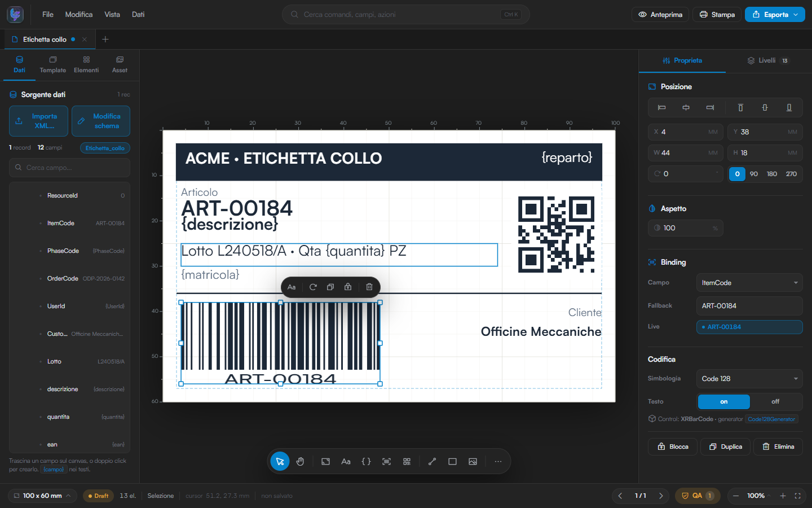Open the File menu
This screenshot has width=812, height=508.
(48, 15)
